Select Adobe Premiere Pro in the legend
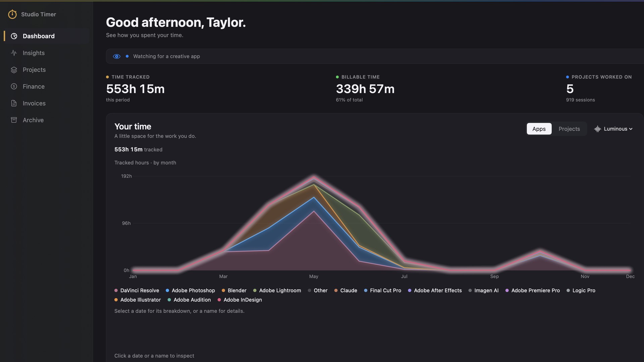The image size is (644, 362). (533, 291)
